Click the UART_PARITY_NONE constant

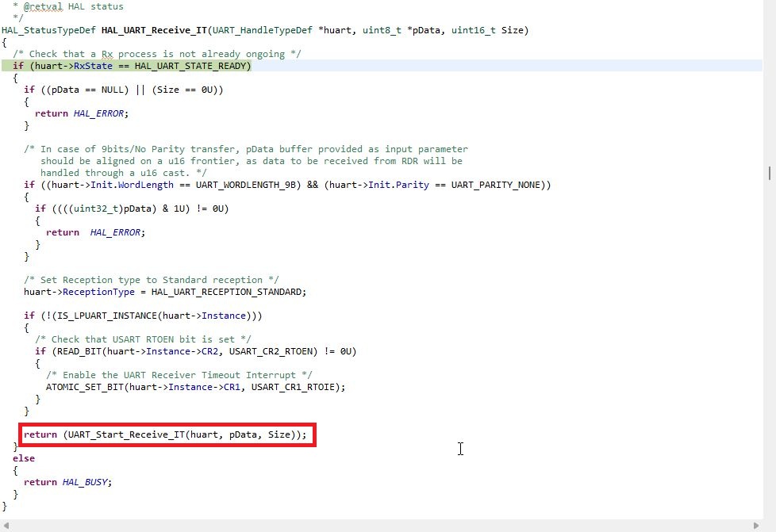[495, 185]
